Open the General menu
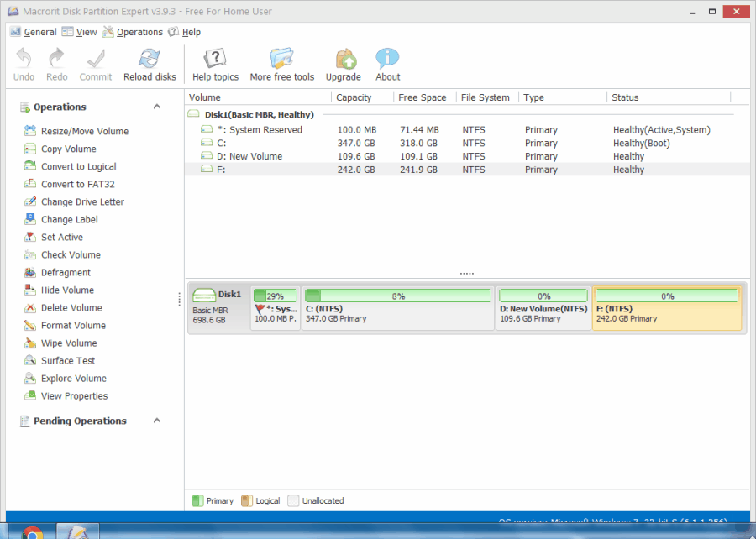Viewport: 756px width, 539px height. (x=34, y=32)
